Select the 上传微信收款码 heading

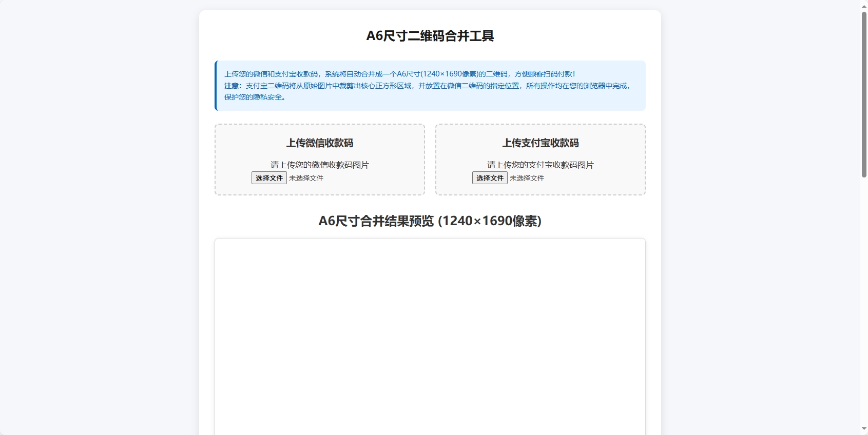[x=319, y=143]
